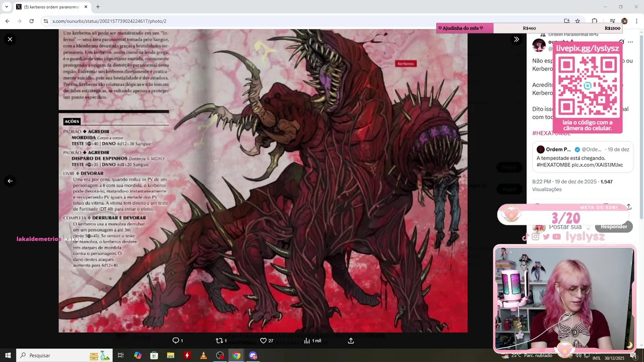Open the Chrome three-dot menu
Screen dimensions: 644x362
tap(636, 21)
